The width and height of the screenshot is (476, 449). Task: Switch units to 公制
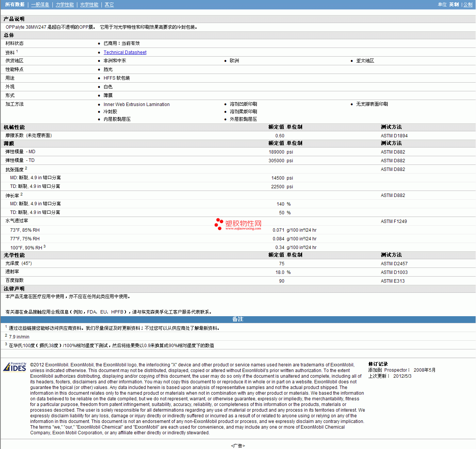click(468, 5)
